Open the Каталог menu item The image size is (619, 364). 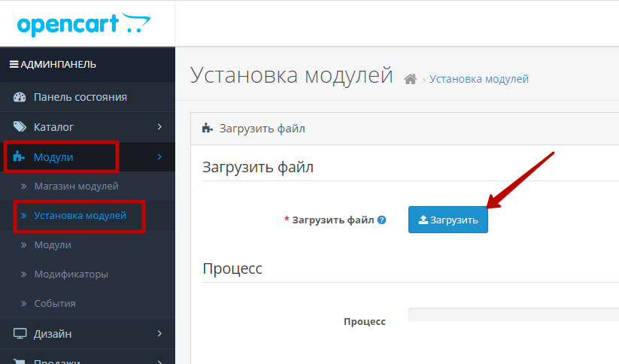click(88, 127)
